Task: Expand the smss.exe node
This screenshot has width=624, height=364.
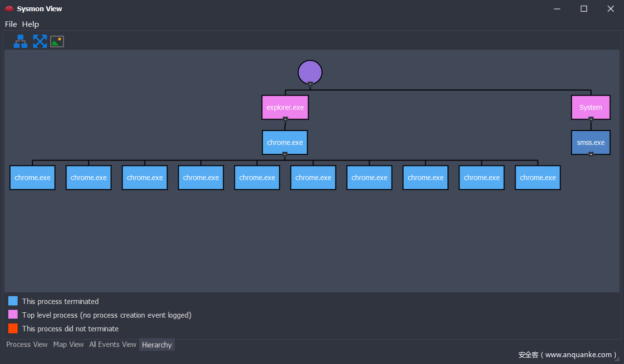Action: pos(591,154)
